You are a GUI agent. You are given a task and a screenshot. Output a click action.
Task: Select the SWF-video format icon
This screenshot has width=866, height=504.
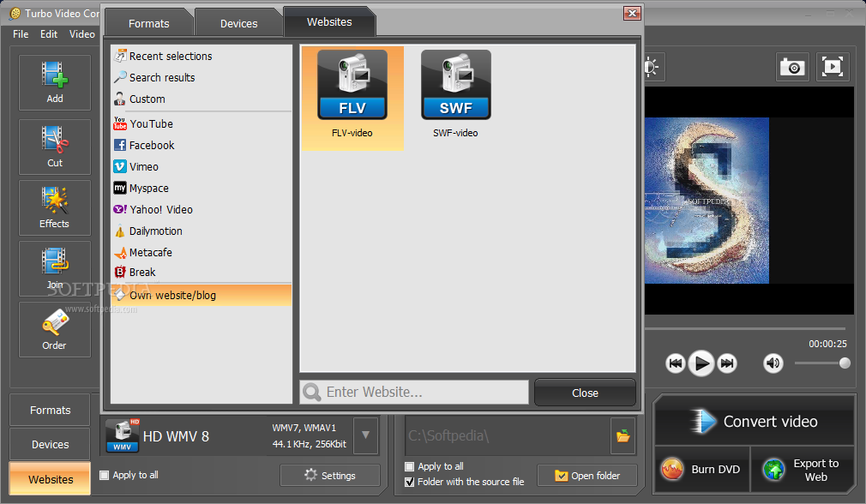click(x=455, y=95)
